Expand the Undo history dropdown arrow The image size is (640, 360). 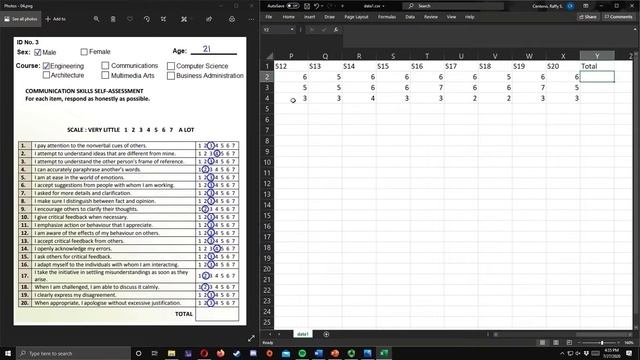point(322,6)
